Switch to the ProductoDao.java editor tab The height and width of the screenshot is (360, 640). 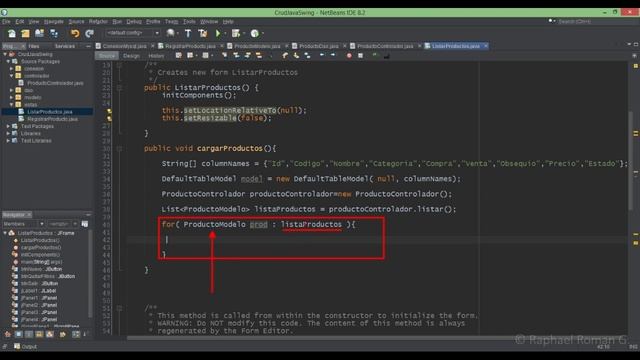point(318,46)
